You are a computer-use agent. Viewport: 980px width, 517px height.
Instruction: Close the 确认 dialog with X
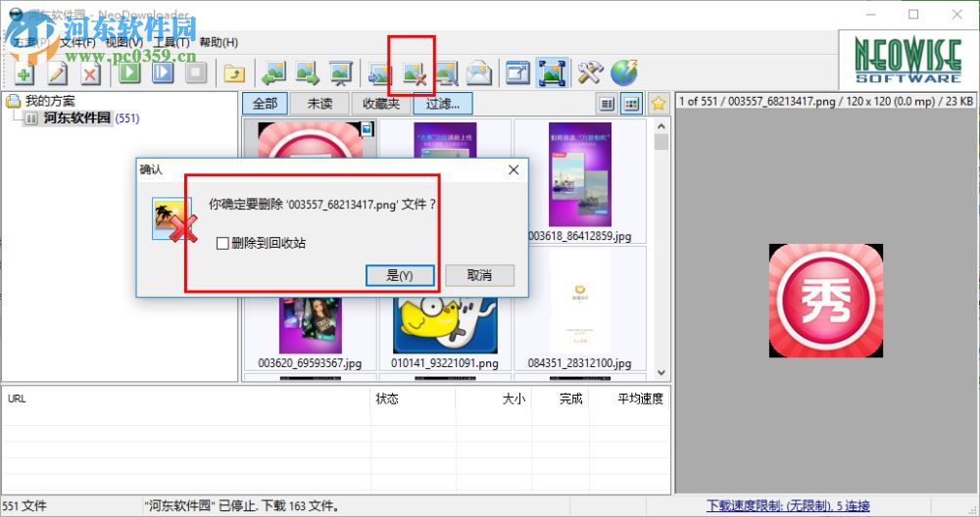coord(514,169)
